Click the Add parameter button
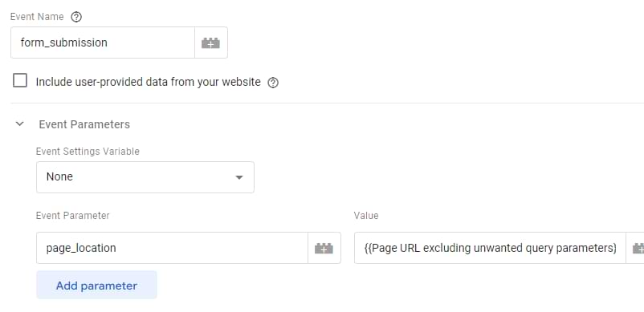Viewport: 644px width, 312px height. (96, 286)
